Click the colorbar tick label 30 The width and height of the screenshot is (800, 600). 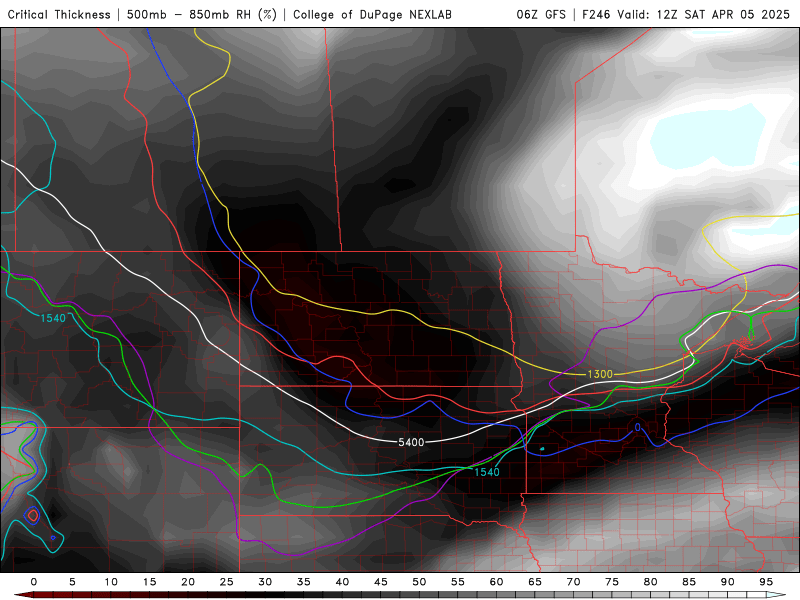265,582
